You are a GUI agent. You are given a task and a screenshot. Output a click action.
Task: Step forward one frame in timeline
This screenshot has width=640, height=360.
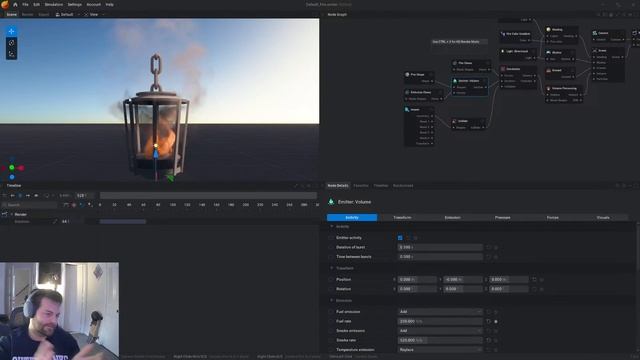28,196
